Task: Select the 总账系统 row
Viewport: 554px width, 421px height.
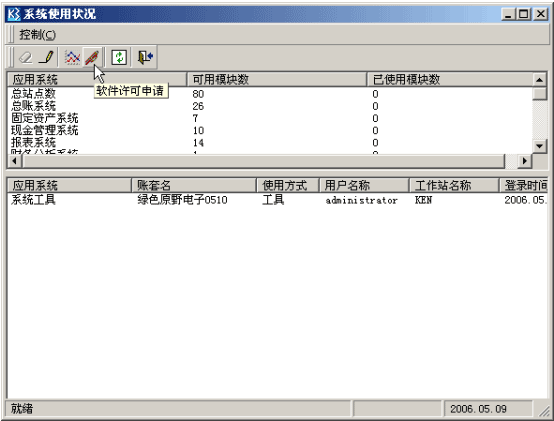Action: pyautogui.click(x=270, y=106)
